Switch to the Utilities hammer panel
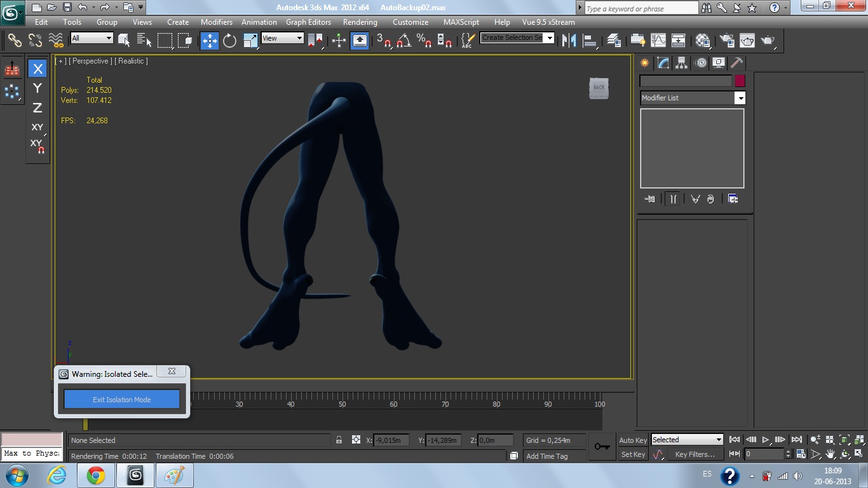This screenshot has width=868, height=488. tap(736, 63)
